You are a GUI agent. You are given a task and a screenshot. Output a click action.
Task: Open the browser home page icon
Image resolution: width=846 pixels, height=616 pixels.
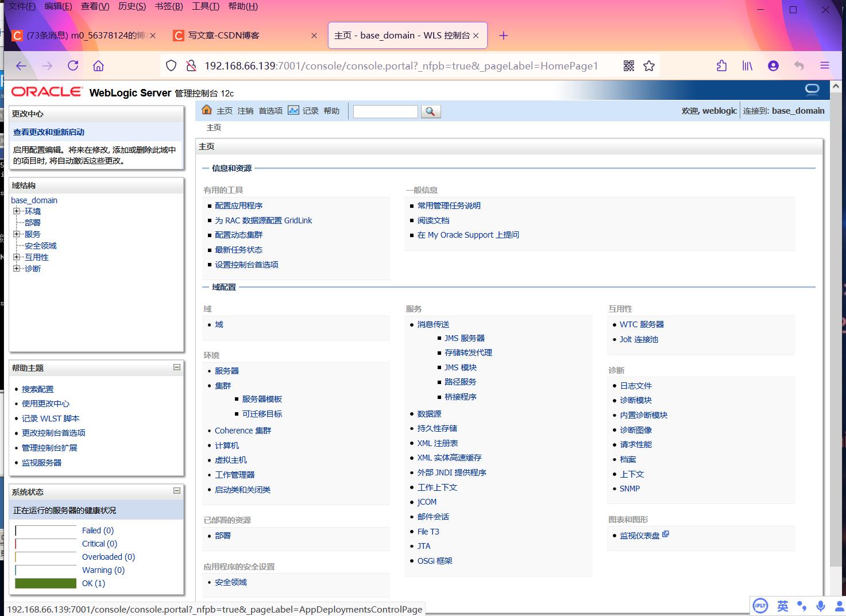pyautogui.click(x=98, y=66)
